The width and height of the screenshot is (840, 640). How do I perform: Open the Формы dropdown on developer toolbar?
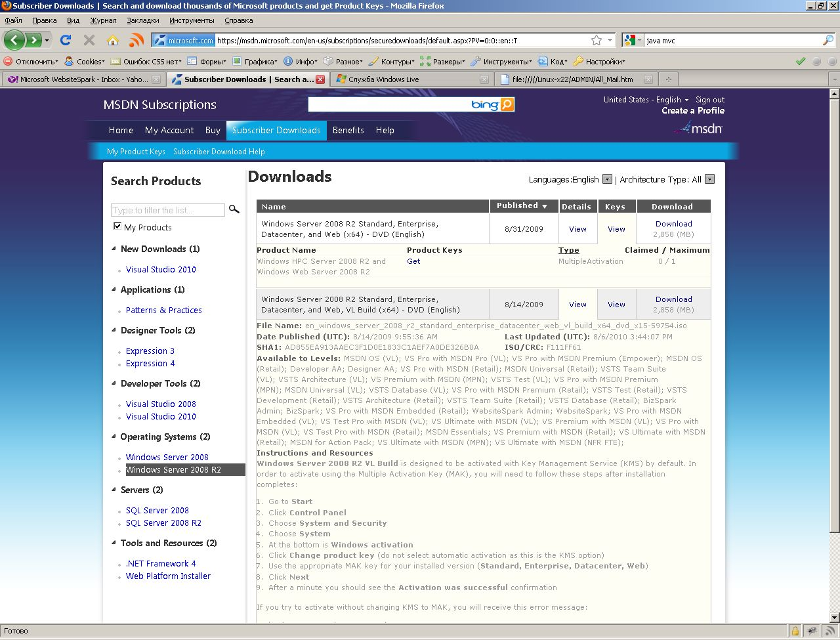tap(207, 61)
